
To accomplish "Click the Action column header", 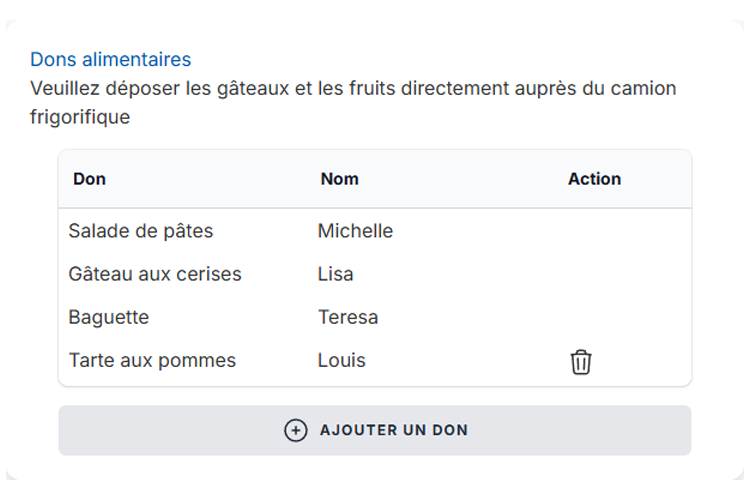I will coord(594,179).
